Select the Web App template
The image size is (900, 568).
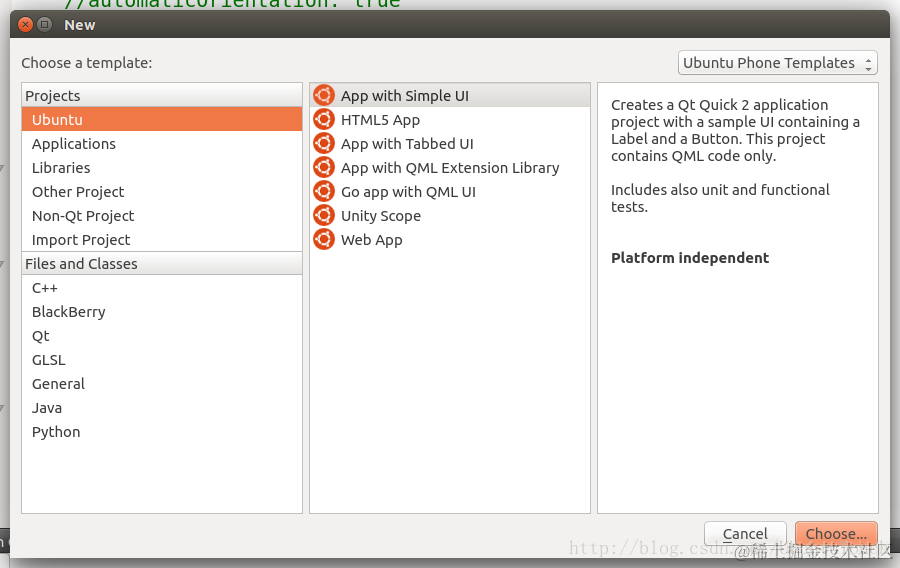click(x=450, y=240)
